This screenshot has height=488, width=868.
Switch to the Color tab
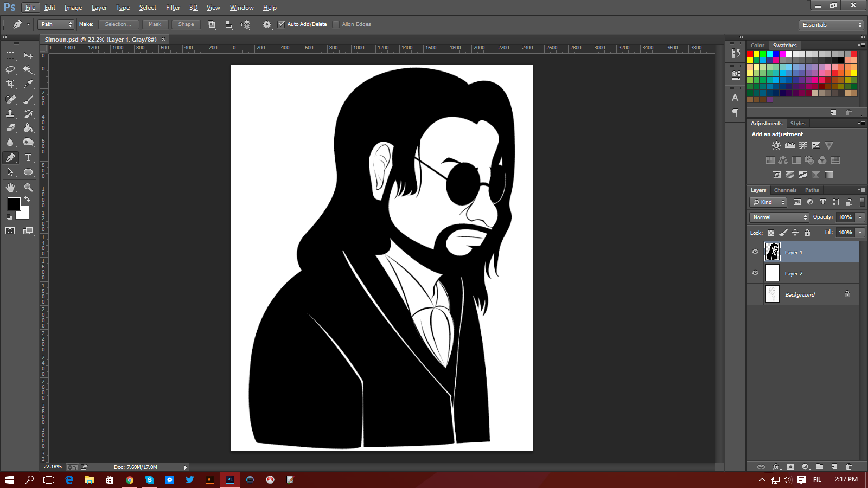pos(757,46)
